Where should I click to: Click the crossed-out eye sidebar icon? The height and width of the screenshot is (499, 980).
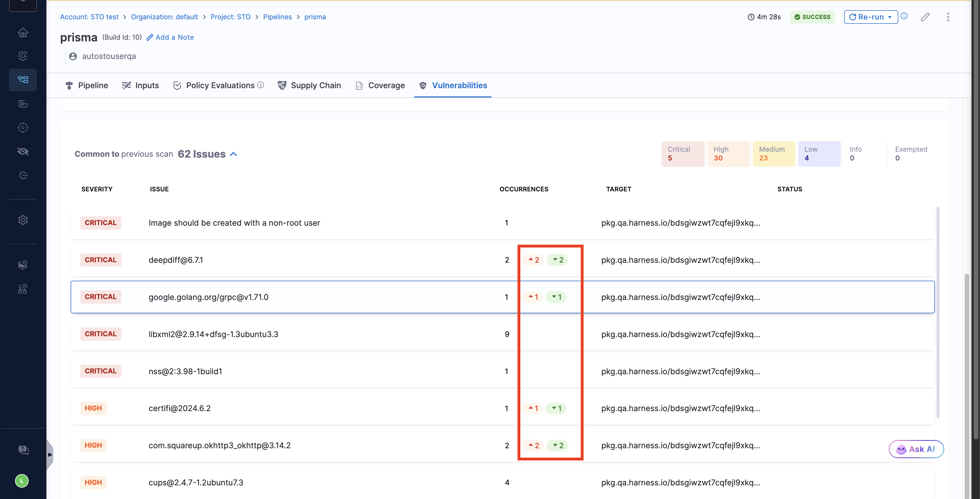tap(23, 151)
